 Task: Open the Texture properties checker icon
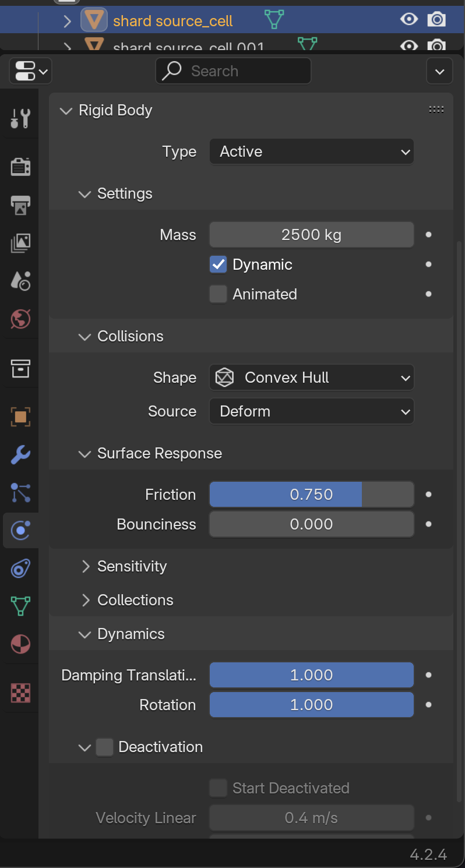[x=20, y=693]
